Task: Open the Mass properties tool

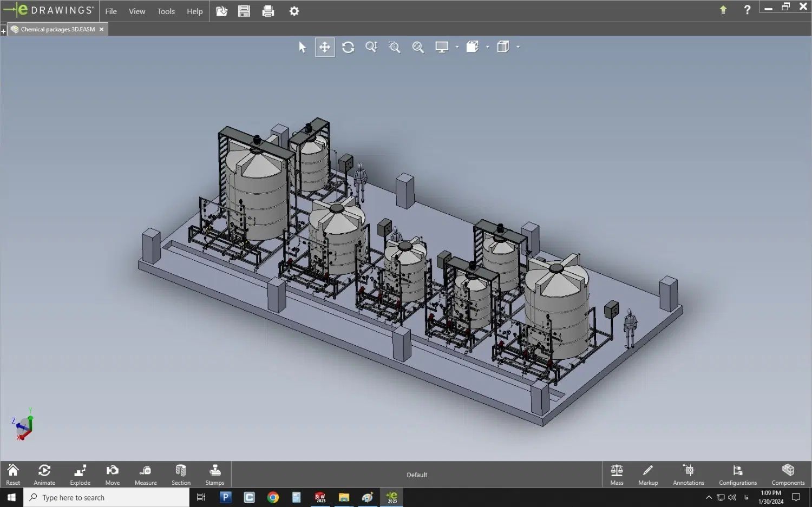Action: tap(617, 475)
